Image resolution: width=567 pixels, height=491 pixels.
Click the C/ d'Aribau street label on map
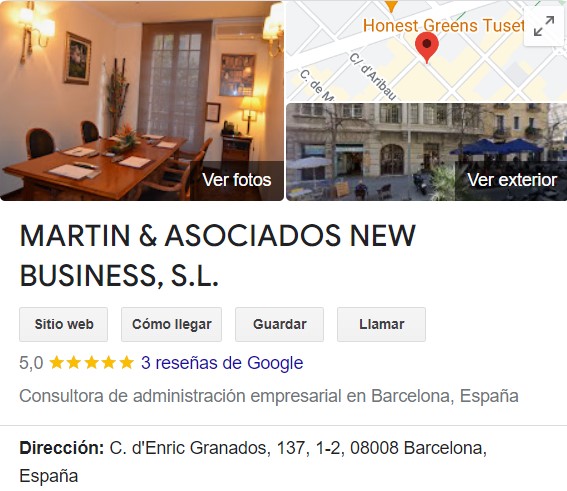tap(373, 77)
